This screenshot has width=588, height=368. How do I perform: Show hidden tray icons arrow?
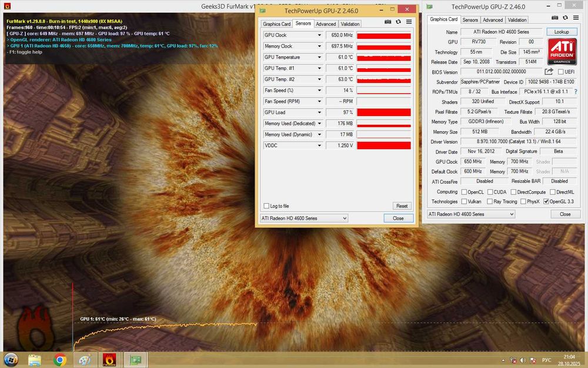(x=503, y=360)
